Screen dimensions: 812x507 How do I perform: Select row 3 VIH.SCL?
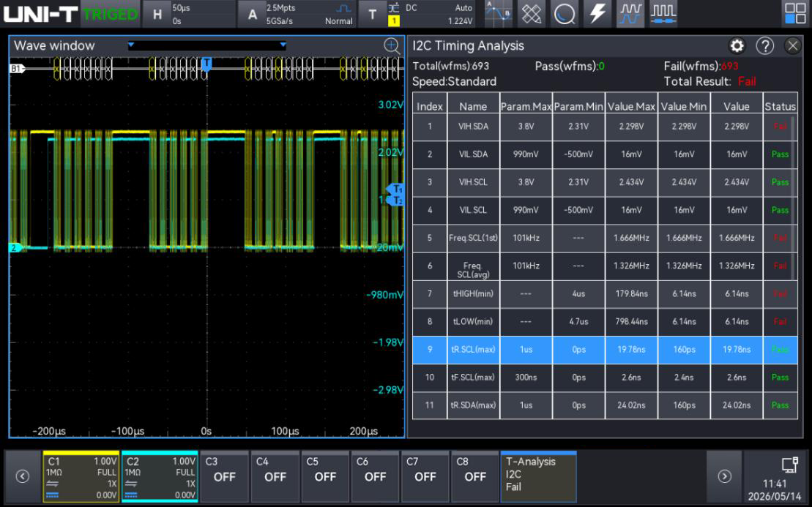coord(605,182)
